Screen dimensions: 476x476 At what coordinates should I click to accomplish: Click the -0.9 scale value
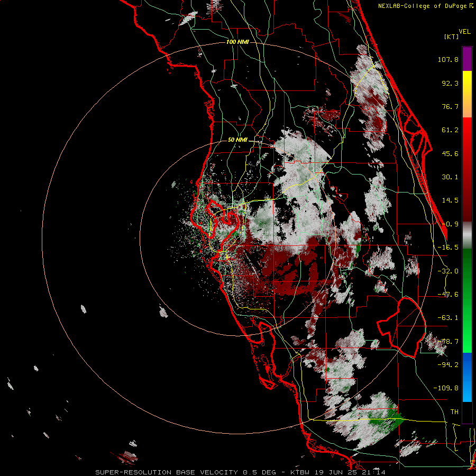pyautogui.click(x=450, y=224)
